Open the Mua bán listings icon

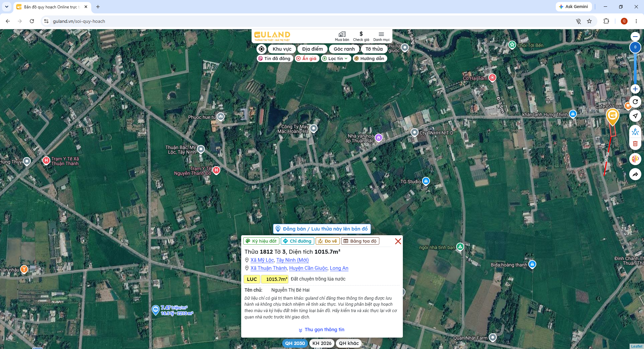pos(342,36)
